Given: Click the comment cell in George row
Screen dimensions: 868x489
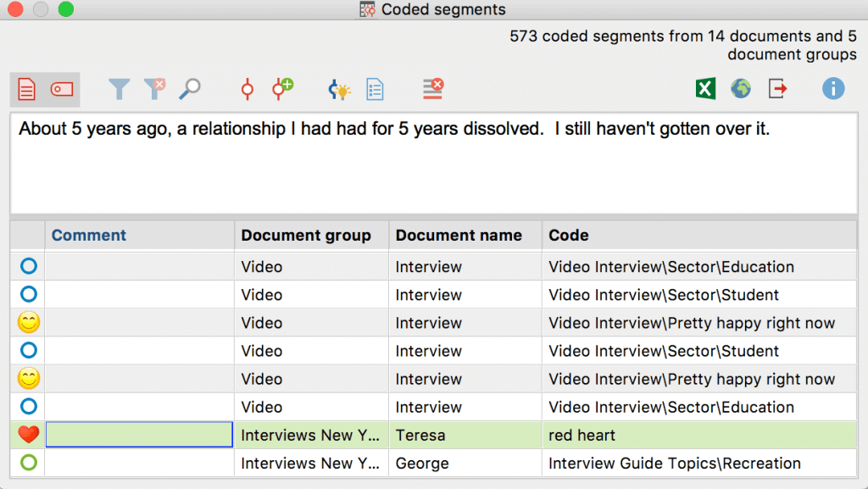Looking at the screenshot, I should pyautogui.click(x=140, y=463).
